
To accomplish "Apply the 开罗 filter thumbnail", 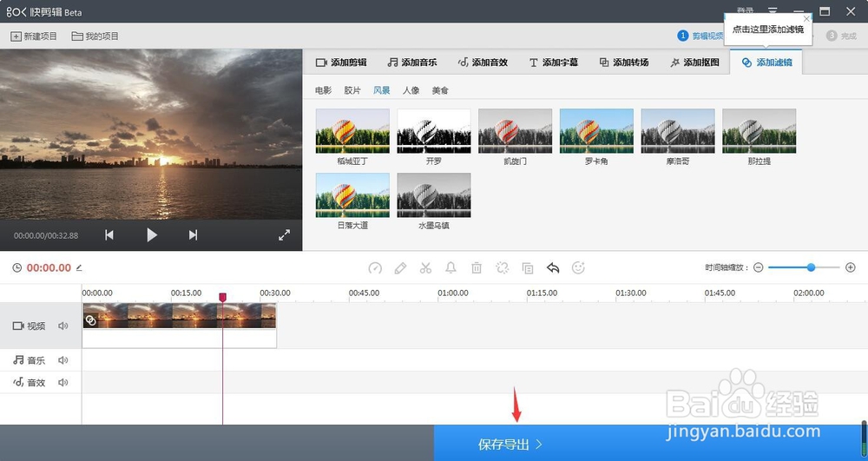I will point(434,131).
